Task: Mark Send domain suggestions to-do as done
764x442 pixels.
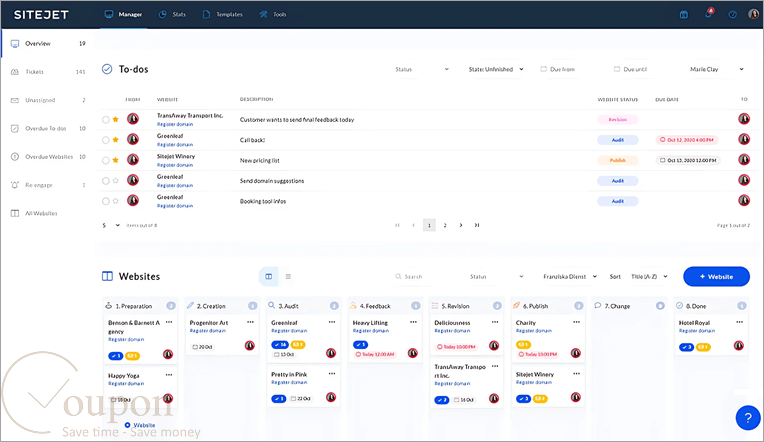Action: 106,181
